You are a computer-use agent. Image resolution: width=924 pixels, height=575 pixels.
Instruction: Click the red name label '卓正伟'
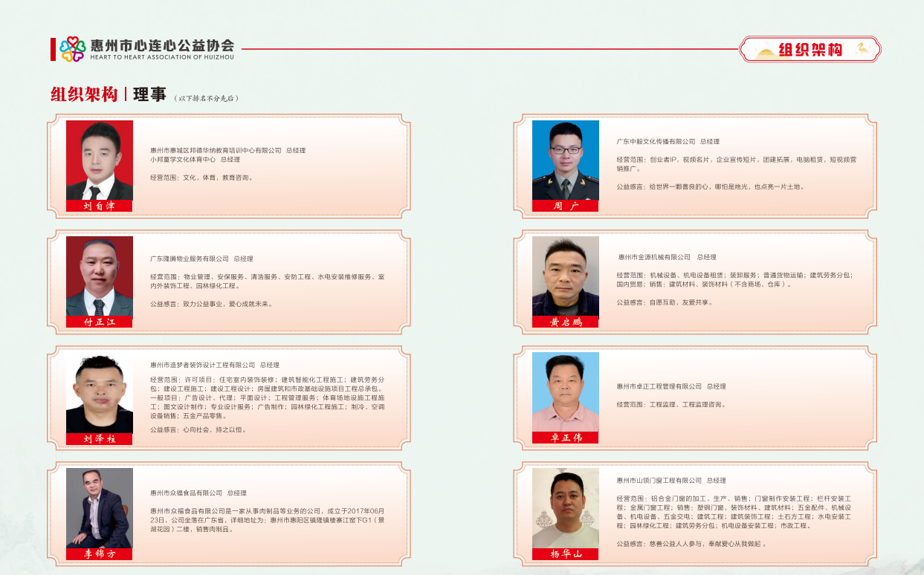point(566,438)
